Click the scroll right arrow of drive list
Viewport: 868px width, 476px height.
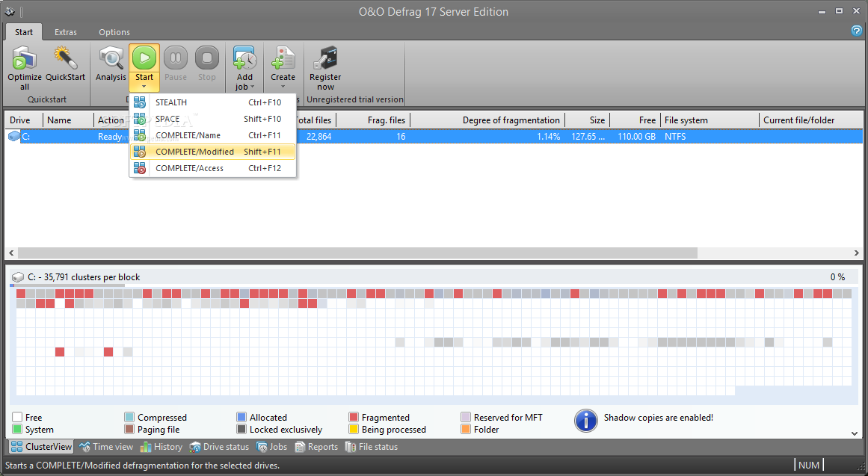coord(857,253)
